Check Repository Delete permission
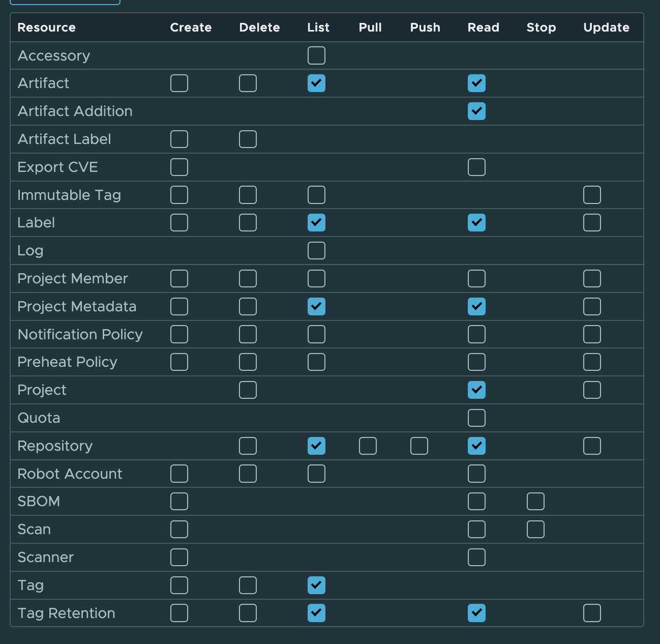The image size is (660, 644). [x=248, y=446]
